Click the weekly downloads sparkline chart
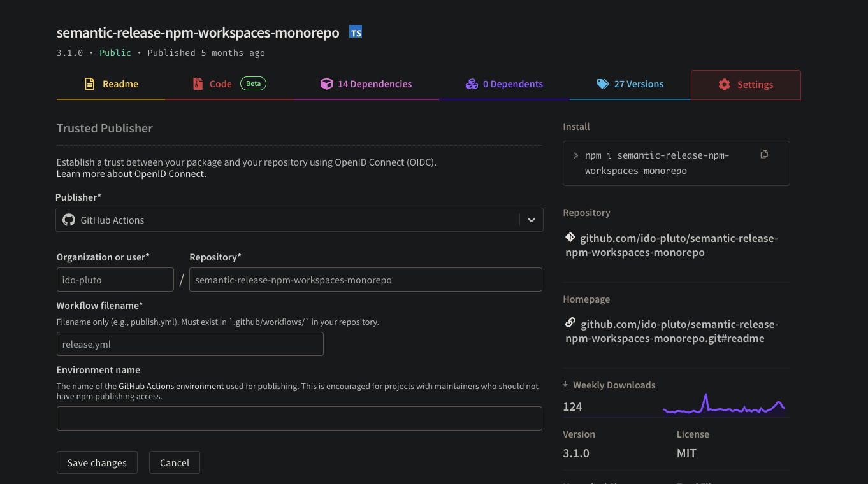Viewport: 868px width, 484px height. (724, 405)
